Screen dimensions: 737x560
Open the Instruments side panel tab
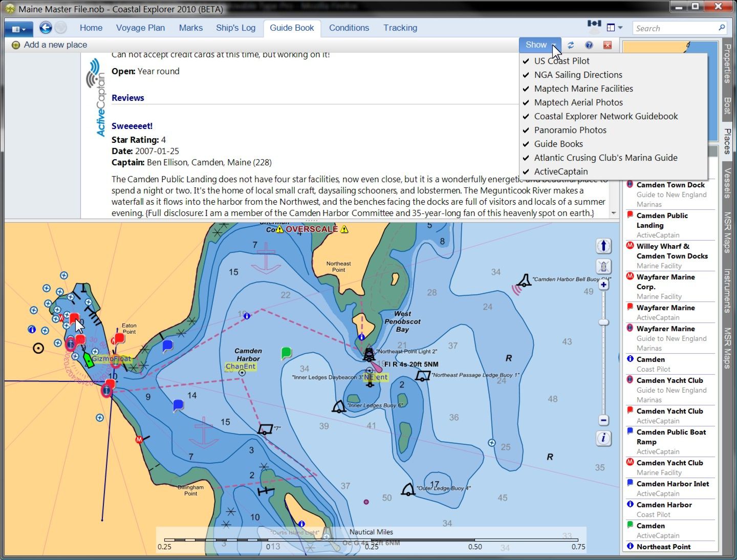pyautogui.click(x=727, y=290)
